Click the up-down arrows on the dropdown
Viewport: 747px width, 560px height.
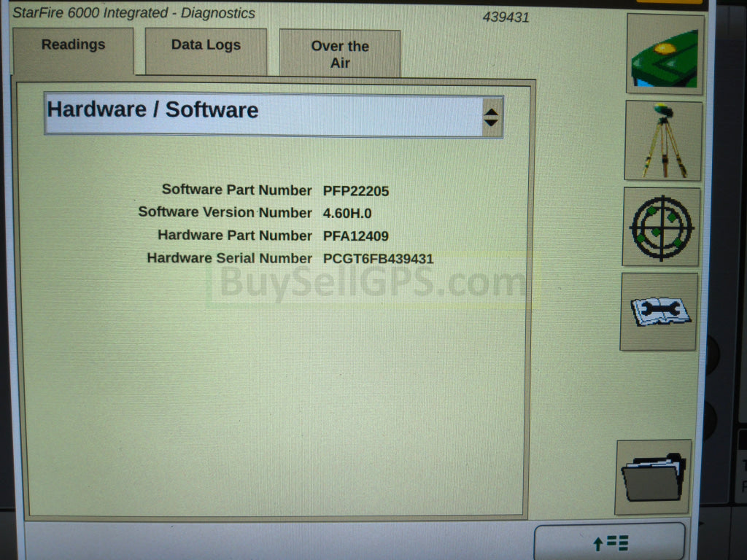492,117
